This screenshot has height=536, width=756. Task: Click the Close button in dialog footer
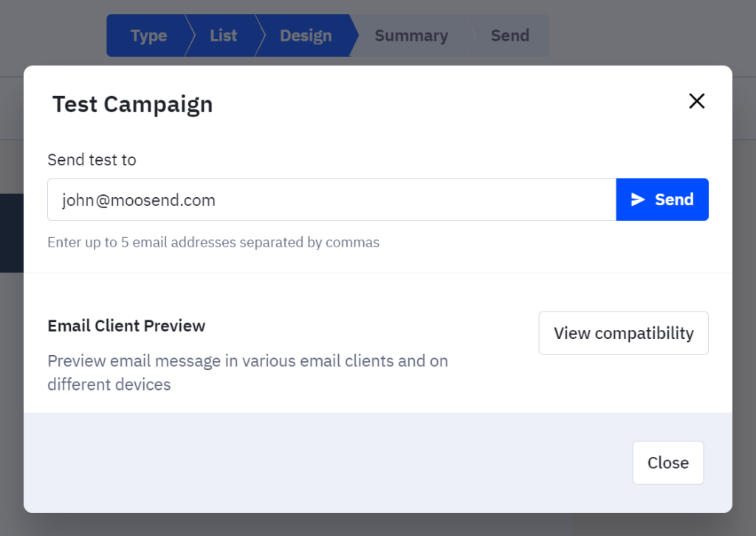point(667,463)
